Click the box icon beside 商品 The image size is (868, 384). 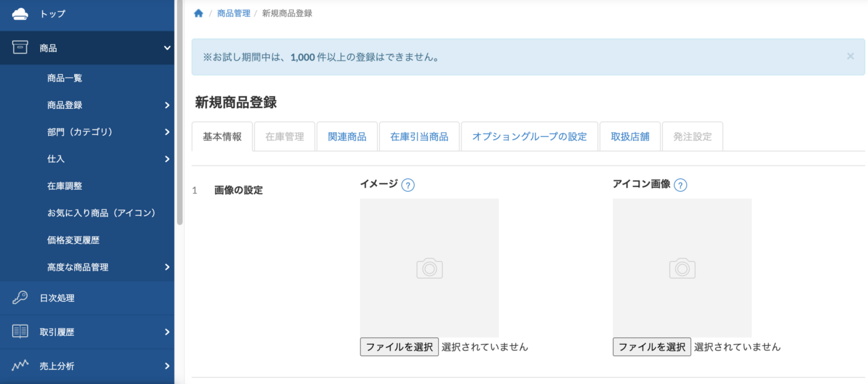tap(20, 47)
